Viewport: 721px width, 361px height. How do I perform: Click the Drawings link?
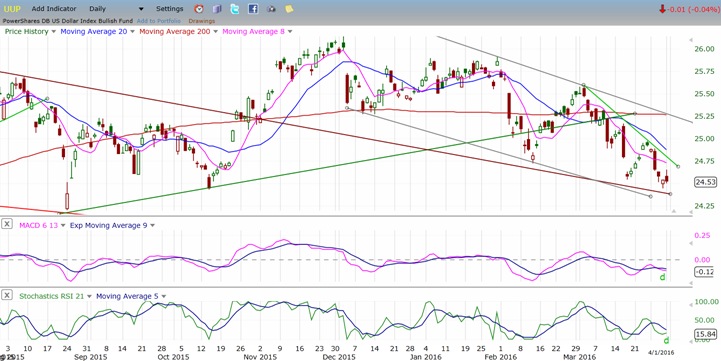click(x=201, y=21)
